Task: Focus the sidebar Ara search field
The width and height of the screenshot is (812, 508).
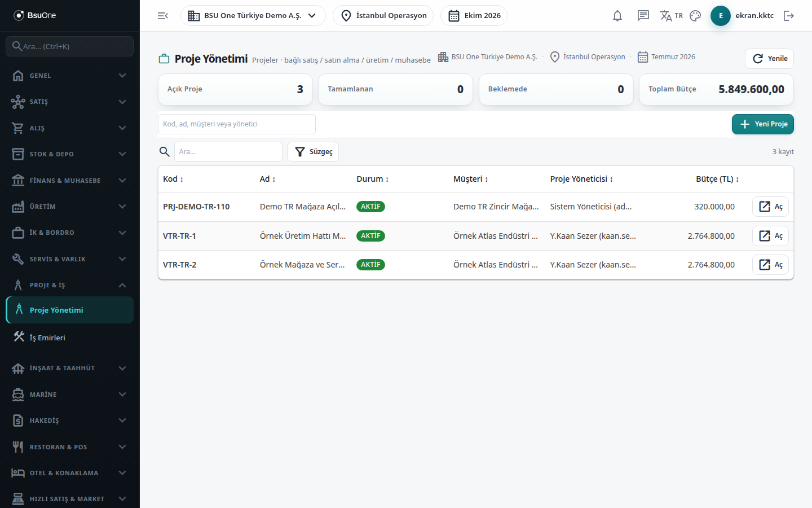Action: click(x=70, y=46)
